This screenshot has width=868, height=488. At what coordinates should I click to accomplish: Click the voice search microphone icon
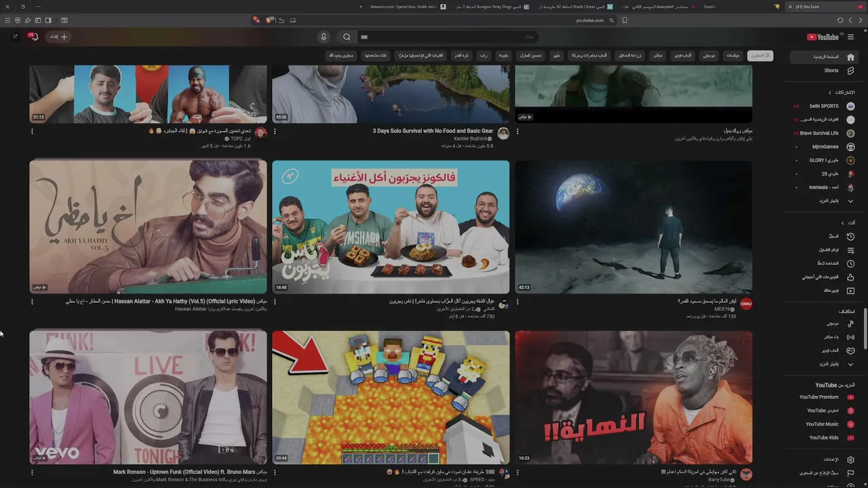pos(323,37)
